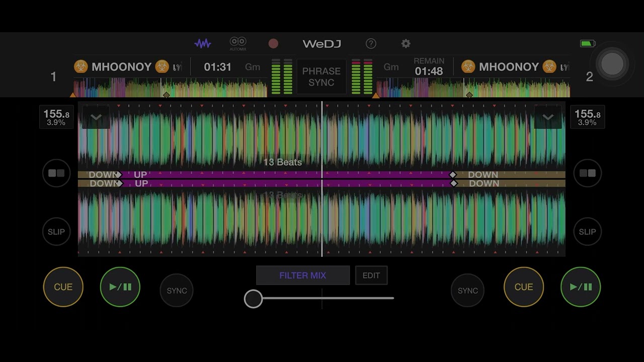Enable Slip mode on deck 2
Screen dimensions: 644x362
click(x=587, y=232)
